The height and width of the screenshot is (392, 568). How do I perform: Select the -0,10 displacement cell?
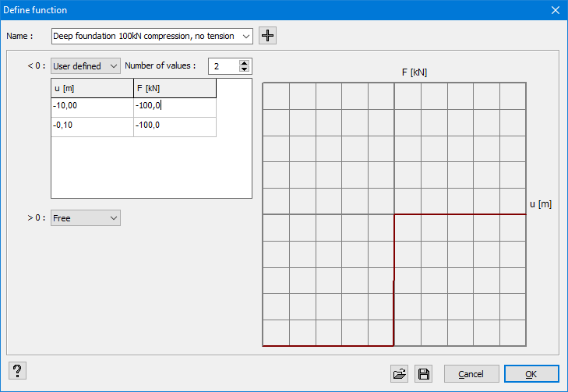tap(92, 125)
